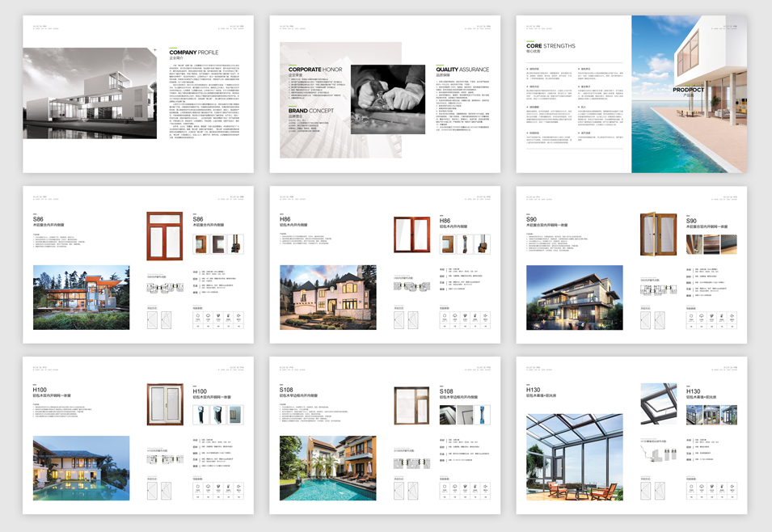This screenshot has height=532, width=772.
Task: Select the BRAND CONCEPT heading
Action: (311, 111)
